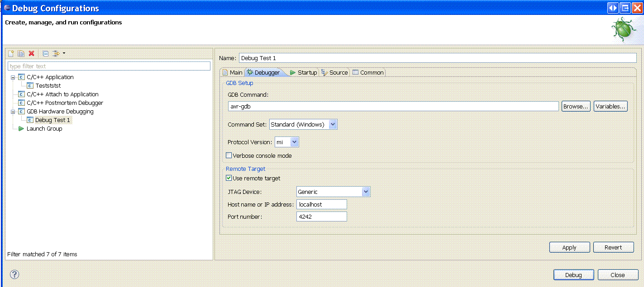
Task: Toggle Verbose console mode checkbox
Action: (x=229, y=156)
